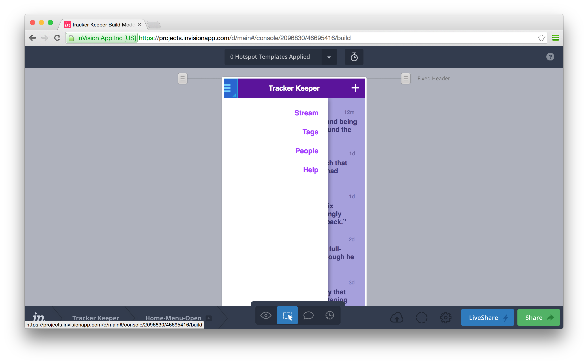
Task: Select the blue hamburger menu hotspot
Action: [x=230, y=88]
